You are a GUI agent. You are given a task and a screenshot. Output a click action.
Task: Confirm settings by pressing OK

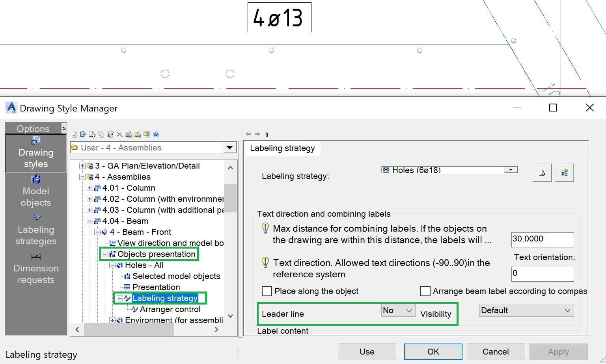coord(433,351)
